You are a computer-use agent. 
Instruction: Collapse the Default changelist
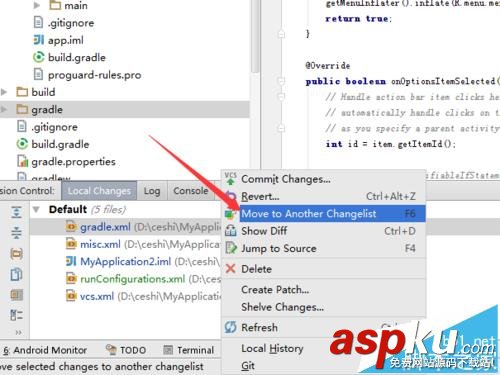[36, 210]
